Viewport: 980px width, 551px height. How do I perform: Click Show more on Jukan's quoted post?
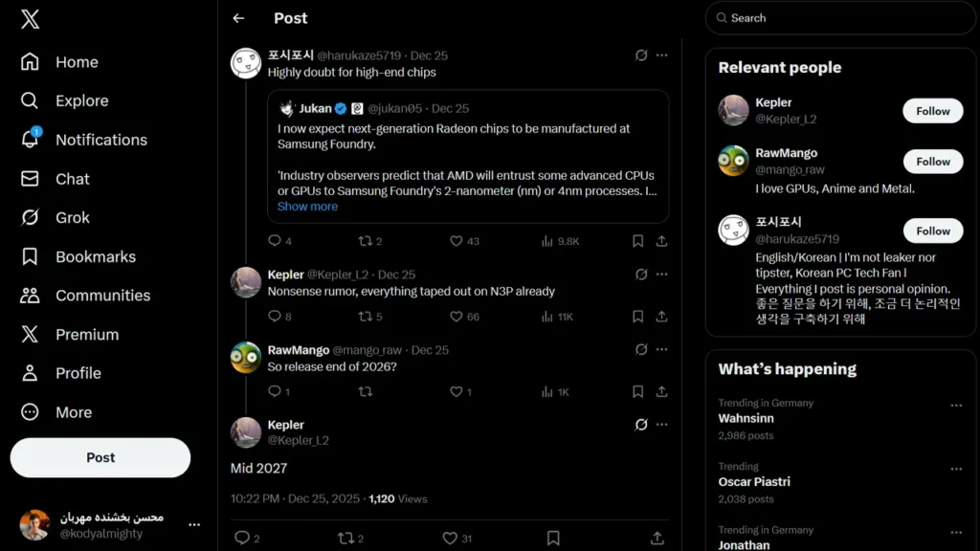pos(307,207)
